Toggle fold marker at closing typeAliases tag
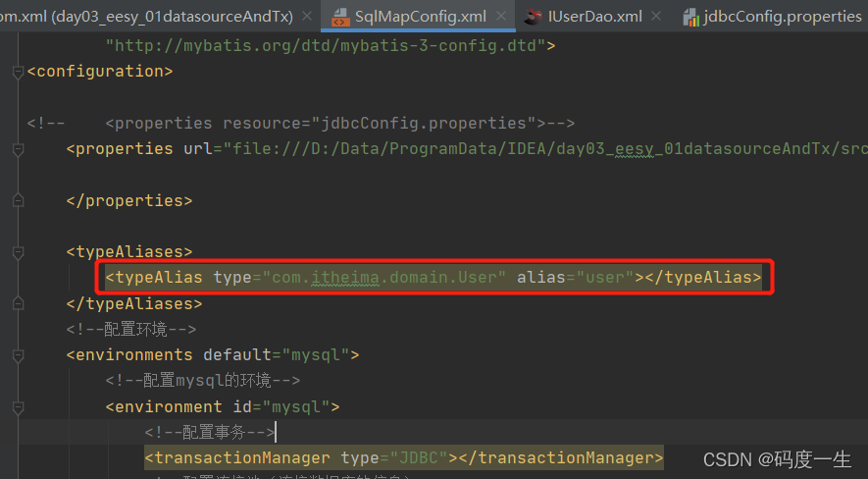This screenshot has height=479, width=868. (18, 303)
